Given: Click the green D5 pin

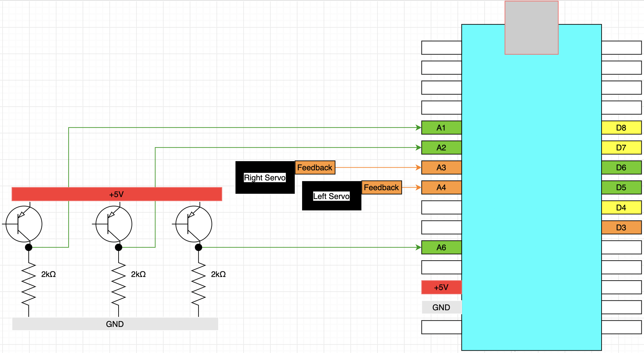Looking at the screenshot, I should tap(621, 187).
